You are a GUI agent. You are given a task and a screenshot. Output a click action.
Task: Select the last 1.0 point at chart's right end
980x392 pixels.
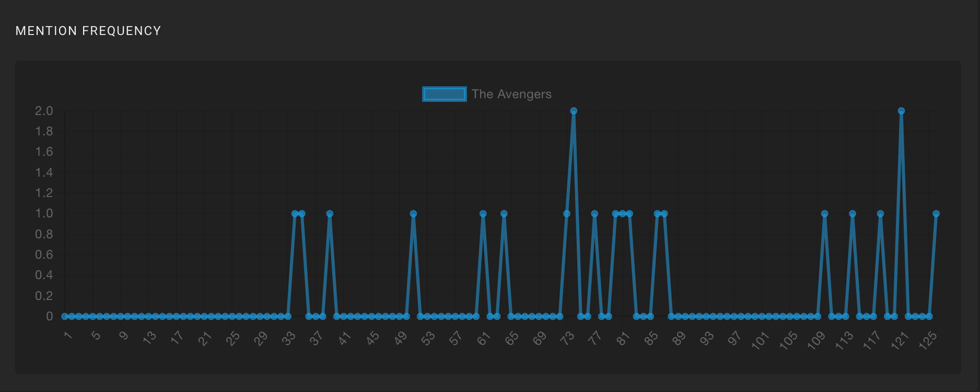click(936, 214)
